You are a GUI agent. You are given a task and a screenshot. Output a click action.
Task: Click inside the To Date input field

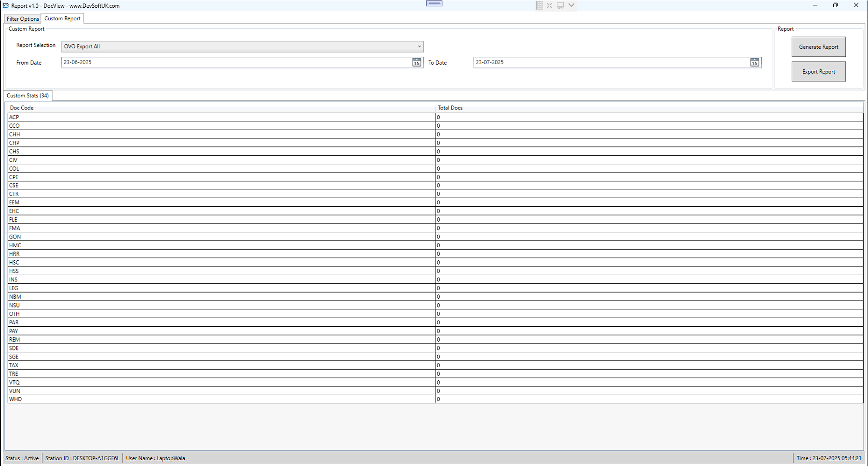click(579, 62)
